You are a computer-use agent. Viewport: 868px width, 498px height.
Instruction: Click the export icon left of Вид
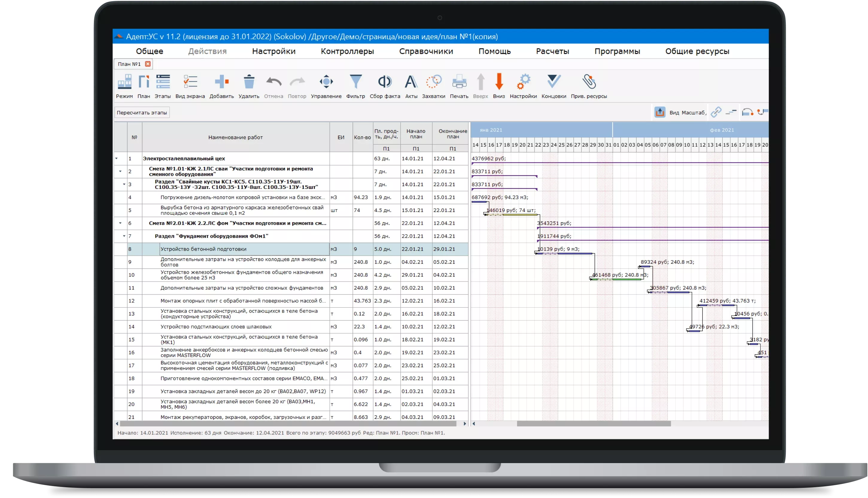coord(659,112)
